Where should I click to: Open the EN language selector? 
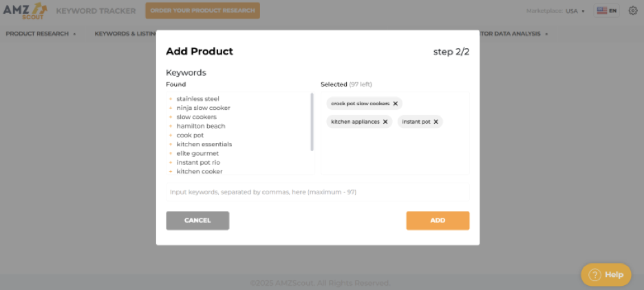[607, 11]
